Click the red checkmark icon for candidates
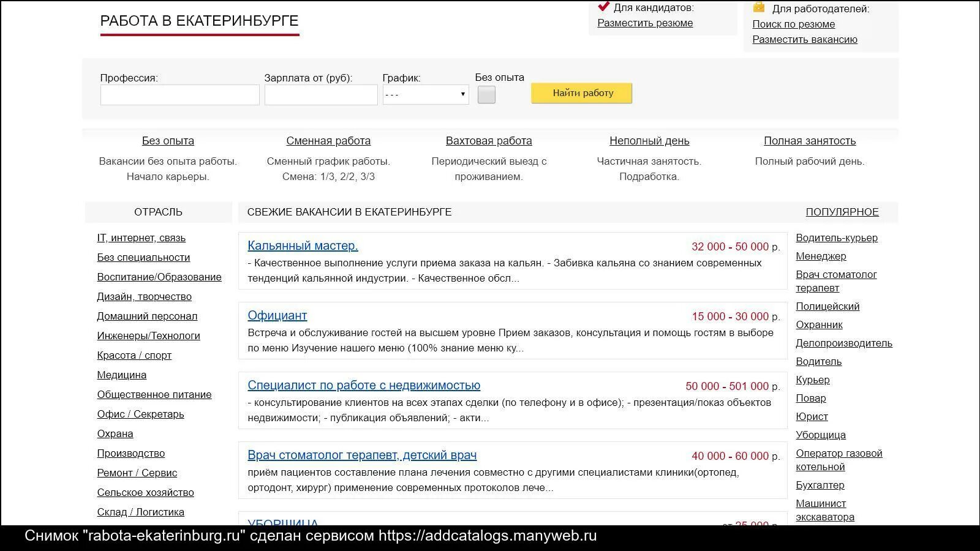The image size is (980, 551). click(604, 6)
